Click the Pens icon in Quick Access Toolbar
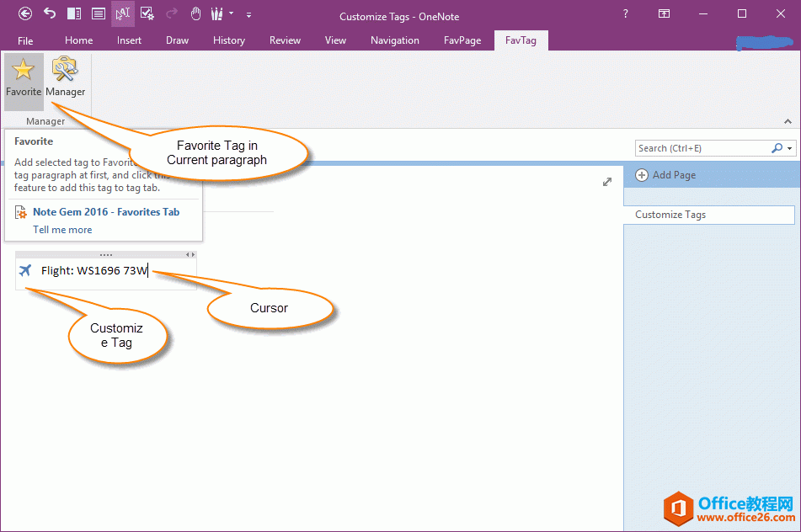801x532 pixels. [216, 13]
